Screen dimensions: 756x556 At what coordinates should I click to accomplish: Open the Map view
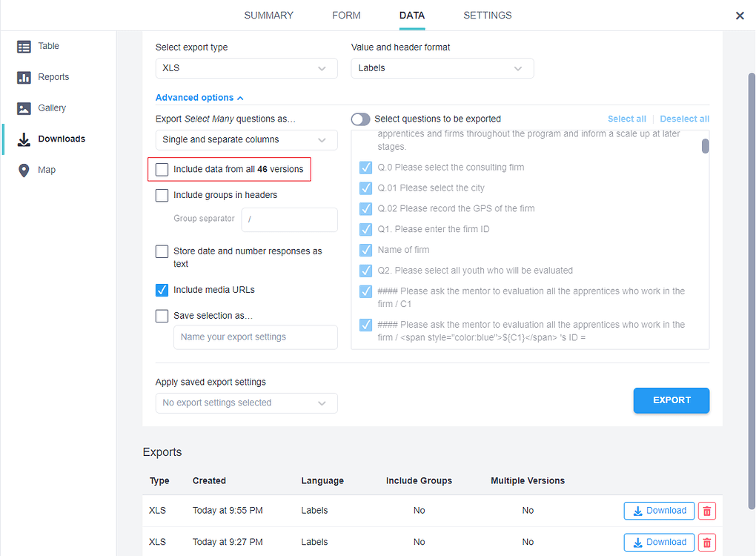[x=47, y=169]
